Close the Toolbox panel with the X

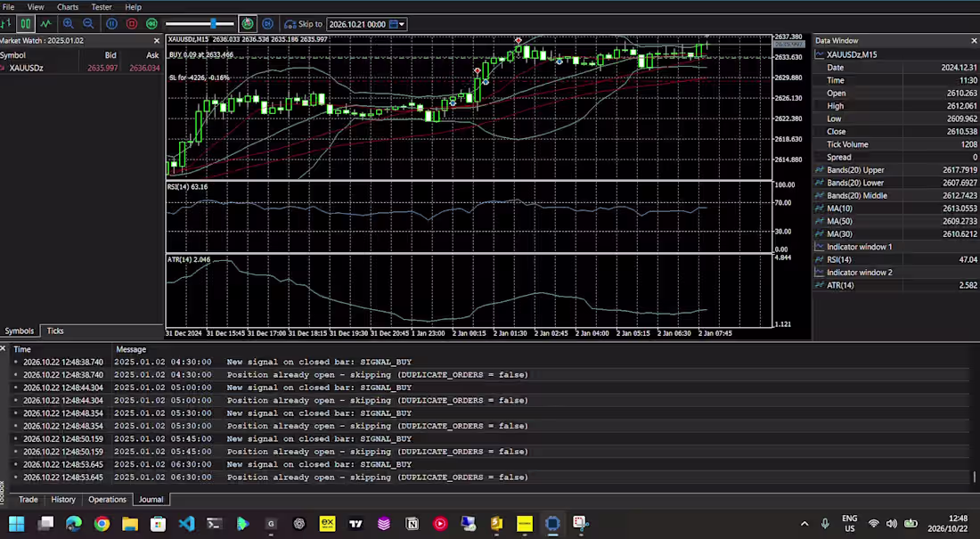pos(4,348)
